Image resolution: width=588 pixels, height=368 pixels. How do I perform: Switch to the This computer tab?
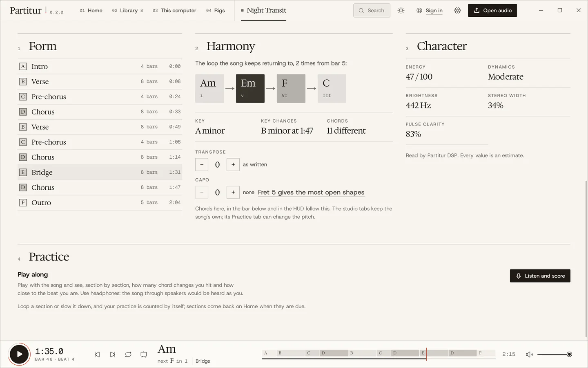(x=174, y=11)
